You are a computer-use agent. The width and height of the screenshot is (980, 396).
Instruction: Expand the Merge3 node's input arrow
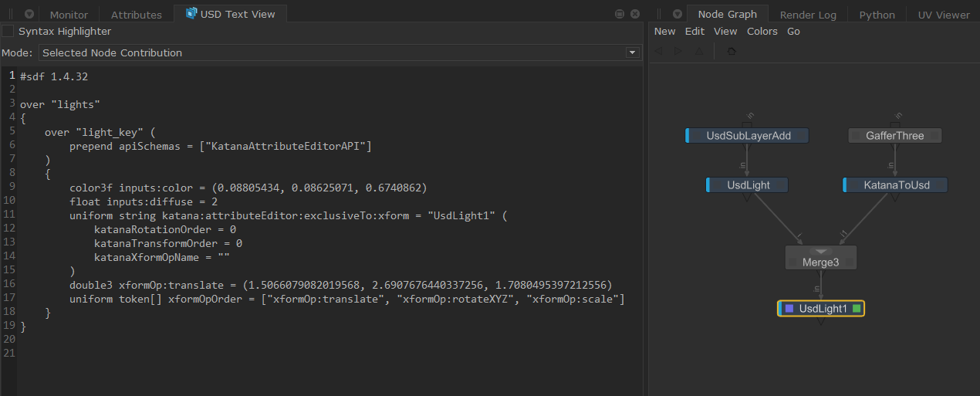tap(821, 252)
